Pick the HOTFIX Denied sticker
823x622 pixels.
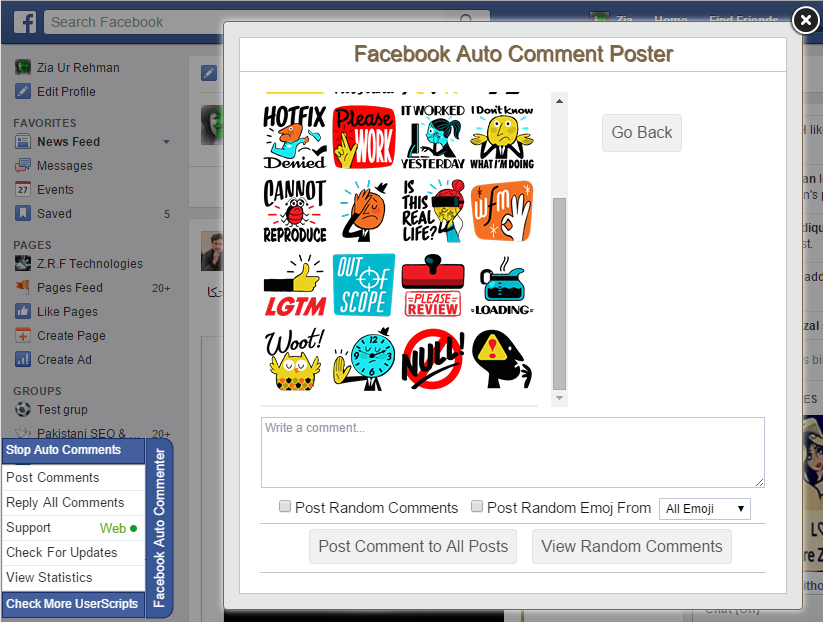click(294, 136)
